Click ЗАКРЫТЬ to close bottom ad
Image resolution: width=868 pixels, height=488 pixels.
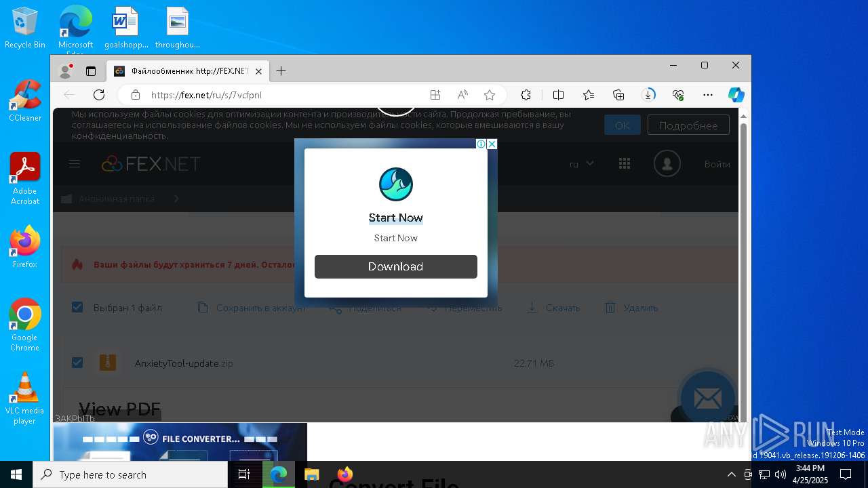(75, 418)
